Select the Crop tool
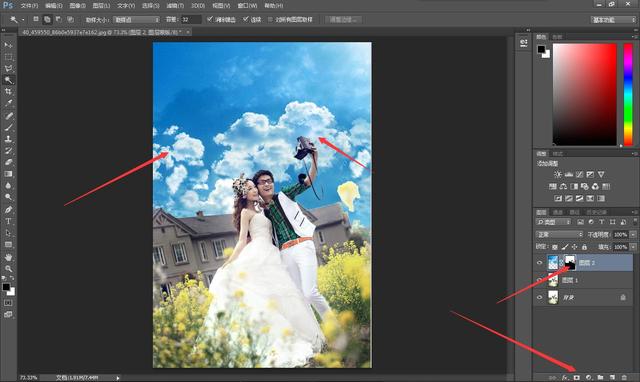Viewport: 640px width, 382px height. tap(8, 91)
